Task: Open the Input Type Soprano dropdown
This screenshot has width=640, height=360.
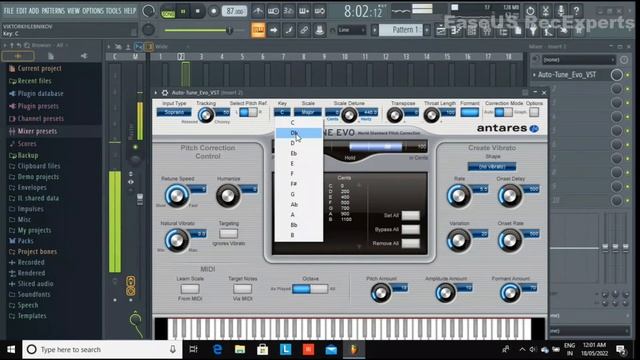Action: coord(174,112)
